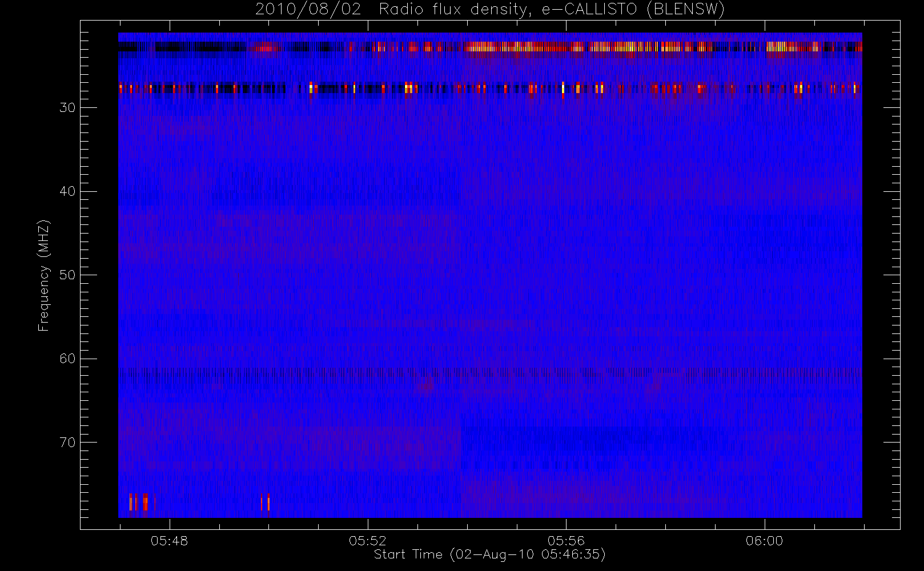Click the 05:56 time tick label

pos(566,541)
